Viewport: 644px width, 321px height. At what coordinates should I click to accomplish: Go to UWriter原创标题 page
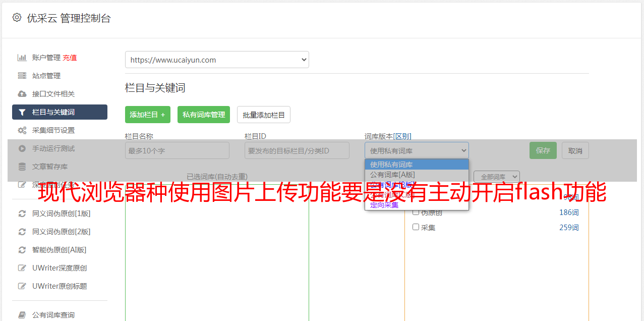(60, 286)
